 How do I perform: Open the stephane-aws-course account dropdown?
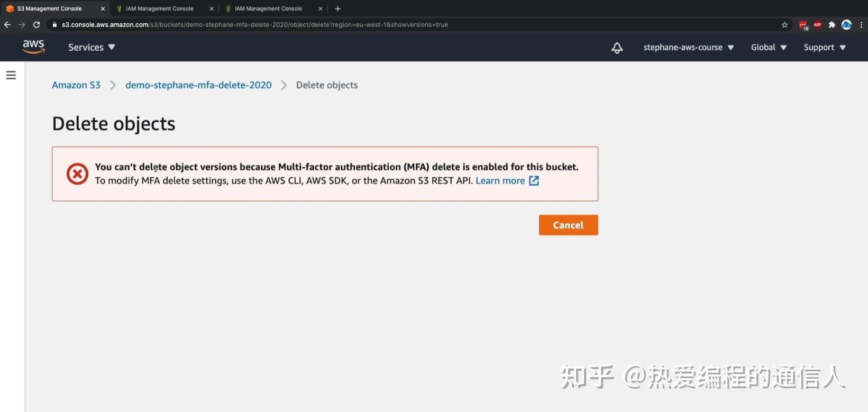click(689, 47)
